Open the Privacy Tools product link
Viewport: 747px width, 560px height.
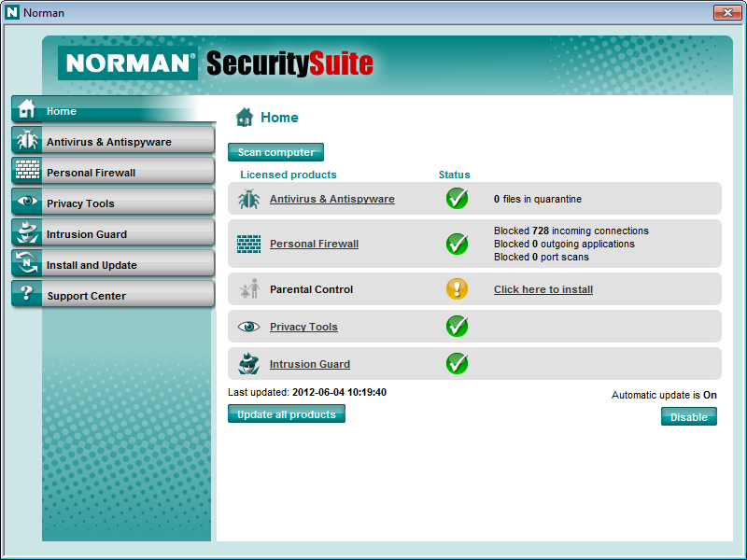click(x=303, y=327)
